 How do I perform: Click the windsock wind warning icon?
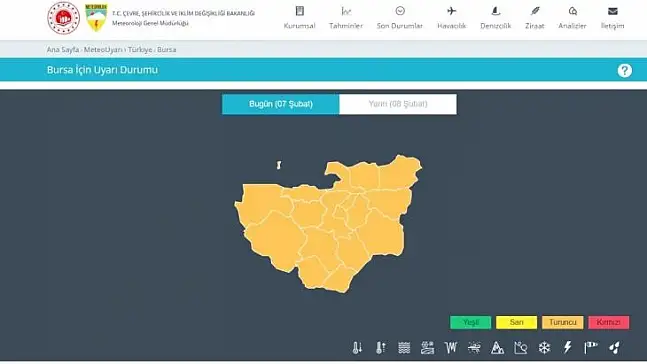coord(591,347)
